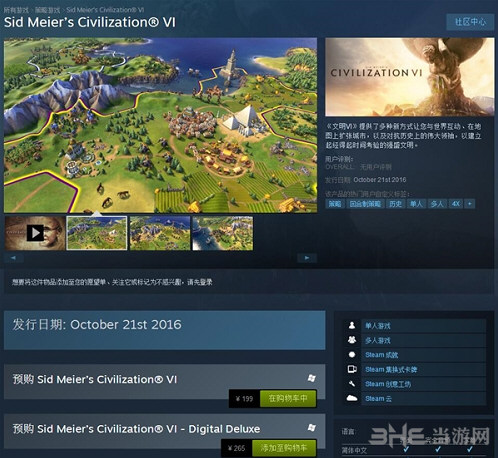
Task: Click the 发行日期: October 21st 2016 banner
Action: click(x=165, y=330)
